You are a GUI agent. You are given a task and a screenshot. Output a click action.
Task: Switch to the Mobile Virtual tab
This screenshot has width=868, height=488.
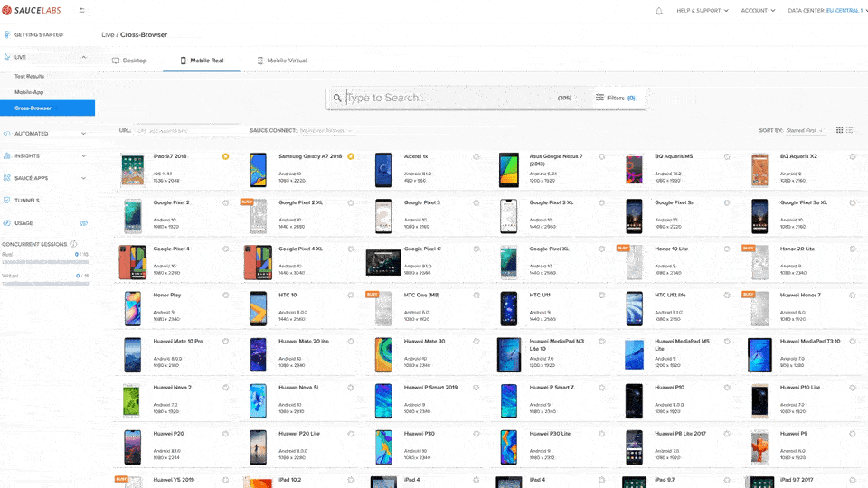pyautogui.click(x=282, y=61)
